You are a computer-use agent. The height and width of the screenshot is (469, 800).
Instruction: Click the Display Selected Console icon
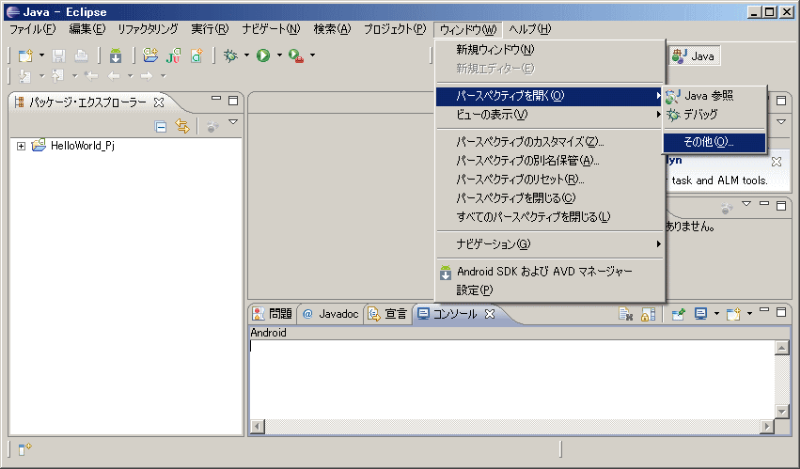(x=701, y=314)
